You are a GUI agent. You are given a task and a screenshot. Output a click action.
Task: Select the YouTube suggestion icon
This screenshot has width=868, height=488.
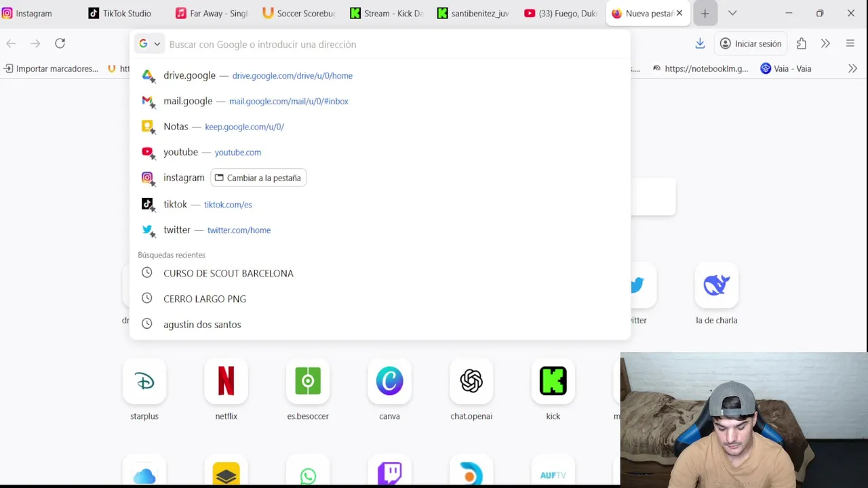(147, 152)
